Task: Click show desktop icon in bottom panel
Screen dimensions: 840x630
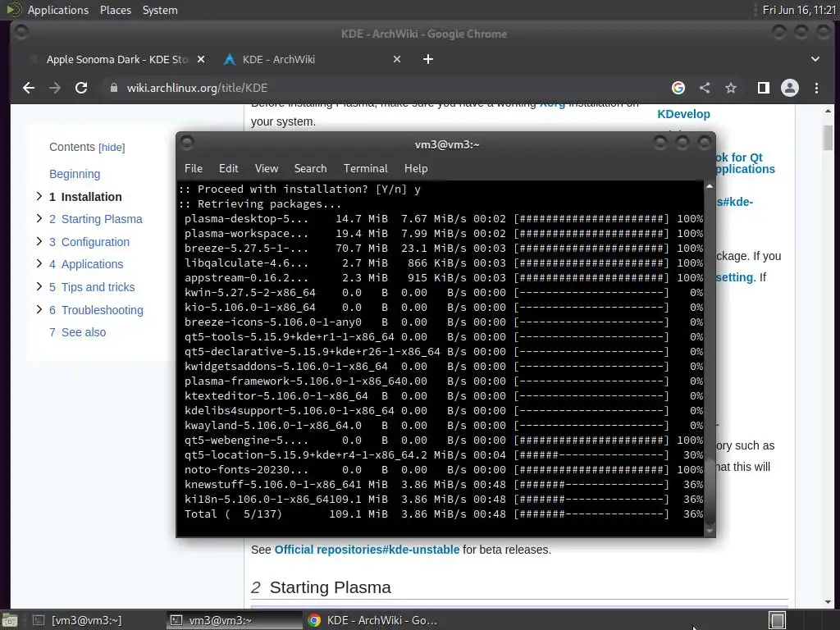Action: click(10, 620)
